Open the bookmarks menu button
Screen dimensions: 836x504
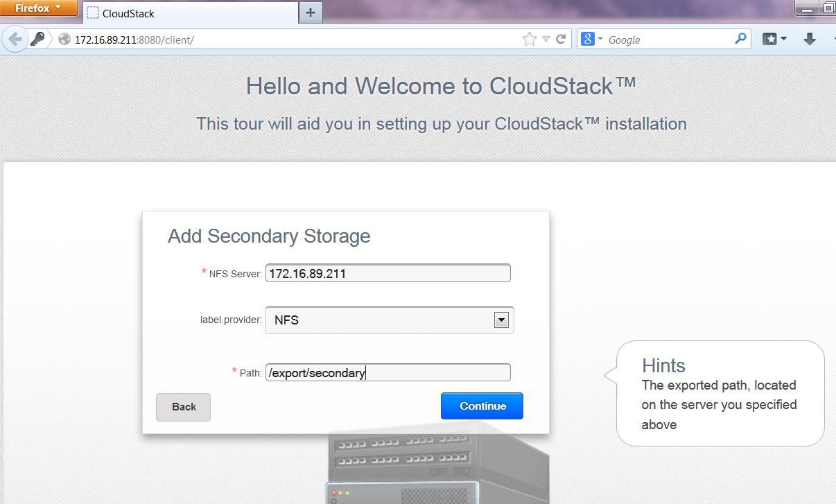[x=774, y=40]
